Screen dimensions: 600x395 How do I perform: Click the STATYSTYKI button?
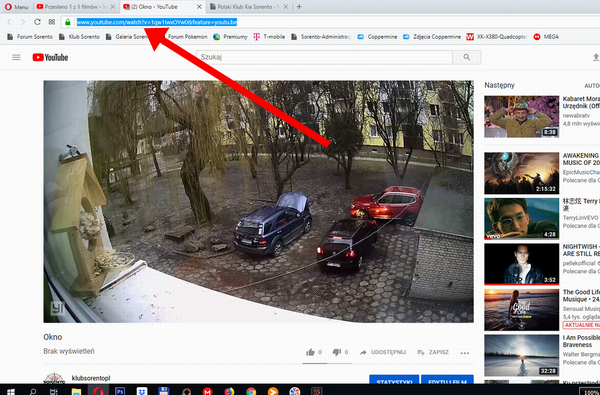[394, 379]
